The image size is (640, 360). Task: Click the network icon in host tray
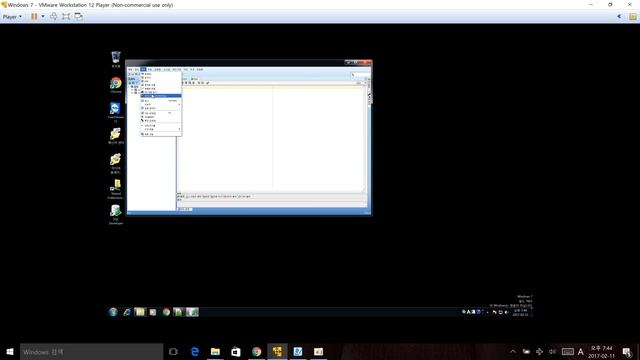click(x=539, y=351)
